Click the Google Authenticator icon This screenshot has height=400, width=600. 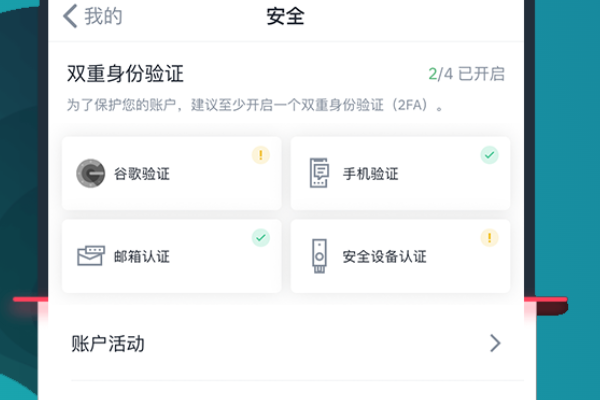click(91, 173)
